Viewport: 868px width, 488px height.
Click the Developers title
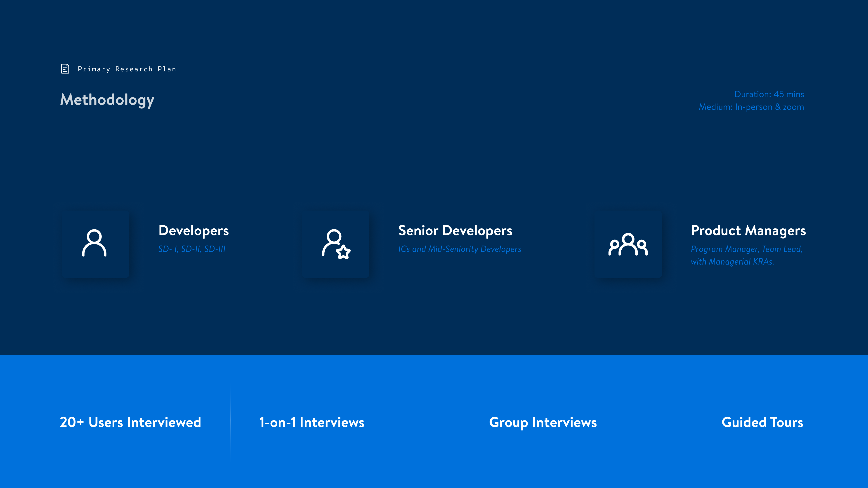click(193, 231)
